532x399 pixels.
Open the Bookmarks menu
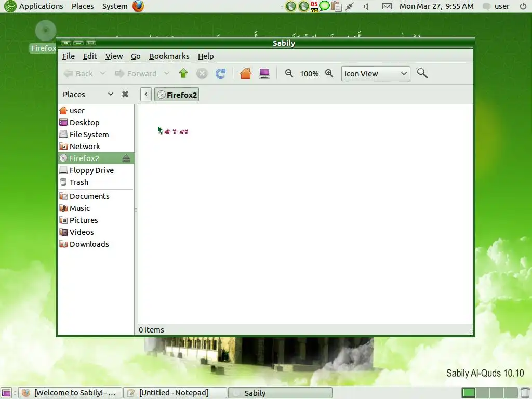[169, 56]
